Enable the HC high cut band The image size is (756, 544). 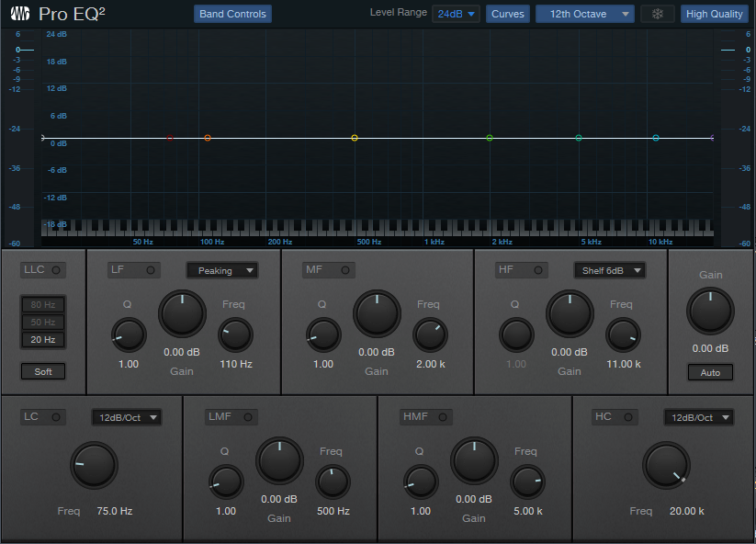coord(615,417)
